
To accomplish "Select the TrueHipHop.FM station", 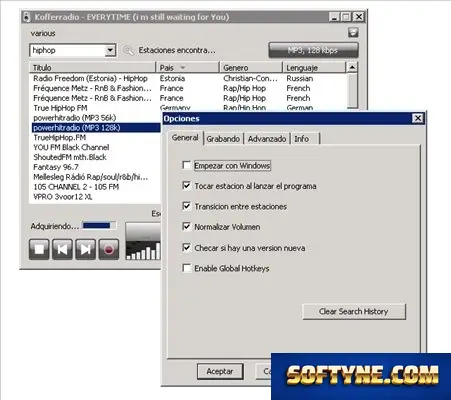I will point(60,137).
